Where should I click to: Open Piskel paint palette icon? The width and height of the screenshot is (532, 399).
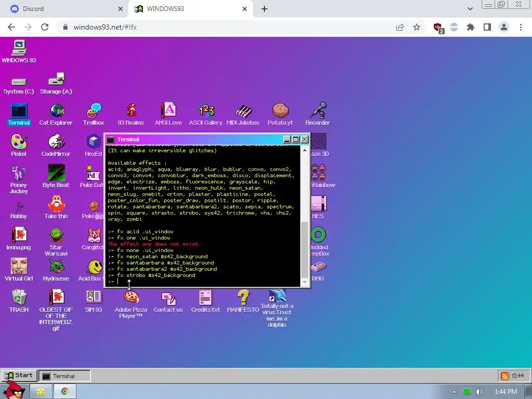(x=19, y=145)
